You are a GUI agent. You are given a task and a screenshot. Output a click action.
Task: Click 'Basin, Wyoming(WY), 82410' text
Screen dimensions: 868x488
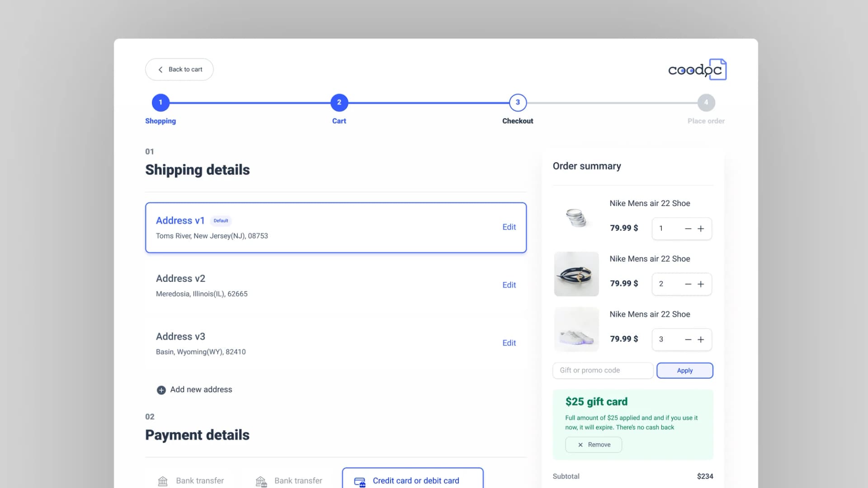pyautogui.click(x=201, y=352)
